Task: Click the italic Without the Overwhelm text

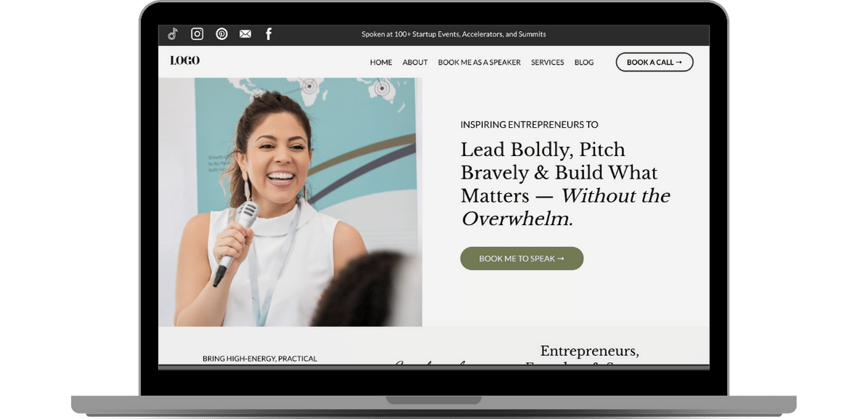Action: coord(567,208)
